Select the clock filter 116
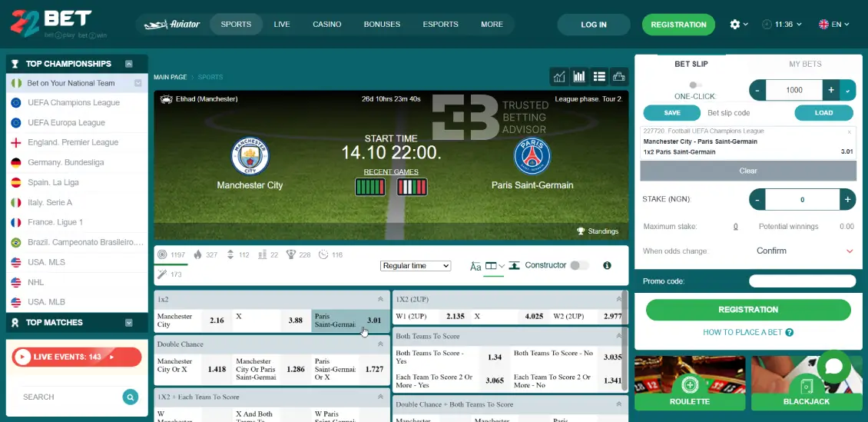 (x=323, y=254)
